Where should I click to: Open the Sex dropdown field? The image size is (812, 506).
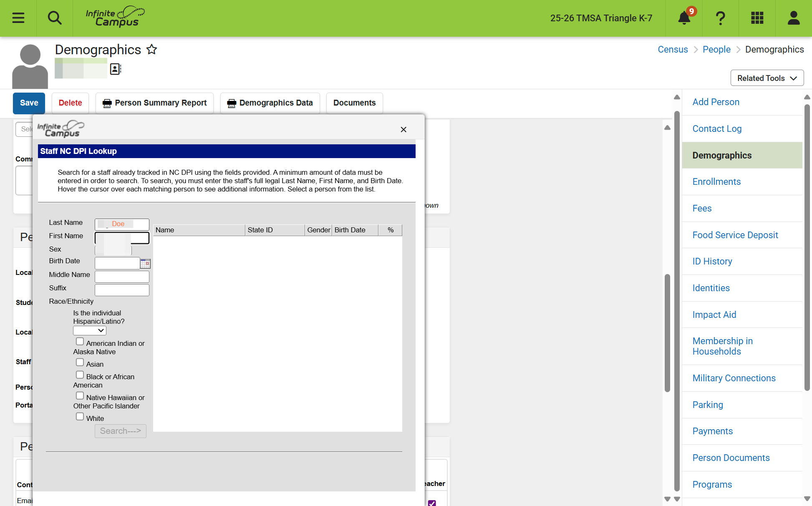click(x=113, y=250)
